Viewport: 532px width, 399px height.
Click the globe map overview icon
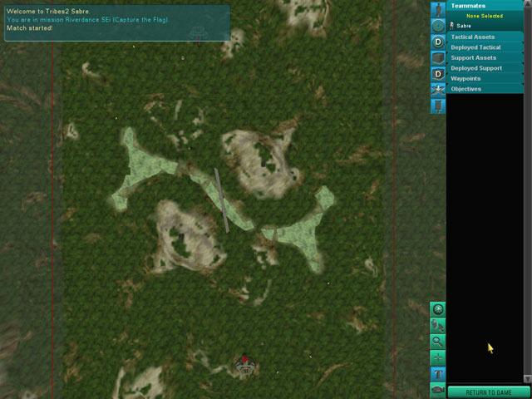(x=438, y=310)
